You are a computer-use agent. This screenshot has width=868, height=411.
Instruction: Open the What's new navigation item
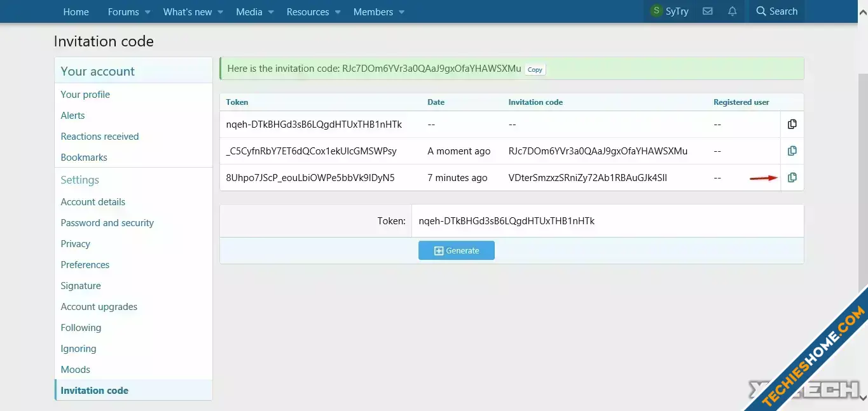(188, 11)
